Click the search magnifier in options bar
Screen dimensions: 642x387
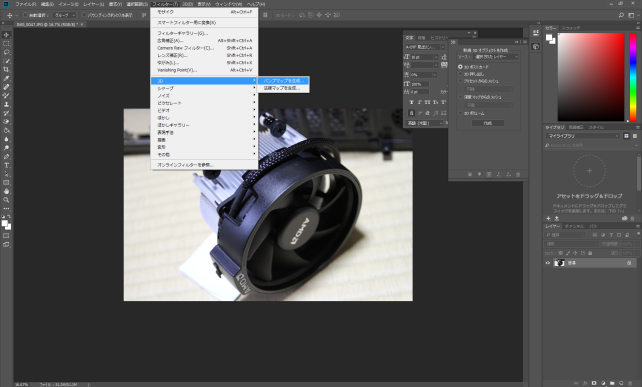pos(621,15)
